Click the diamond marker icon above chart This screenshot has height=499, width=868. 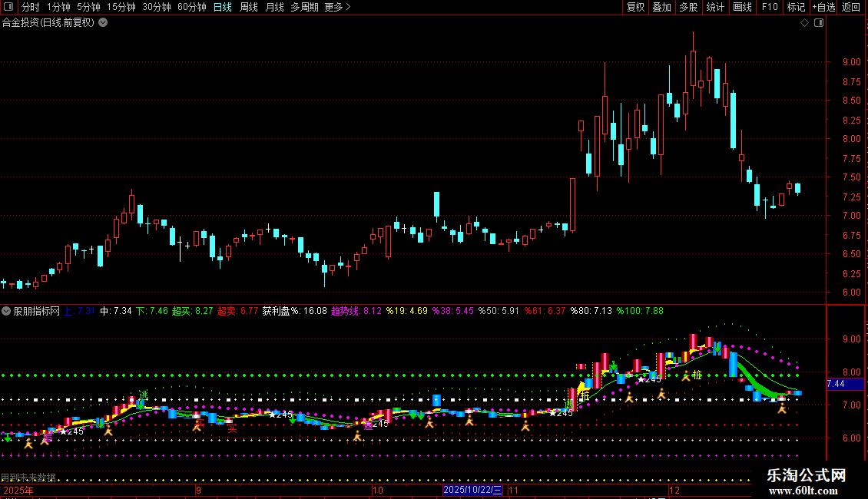(x=804, y=23)
